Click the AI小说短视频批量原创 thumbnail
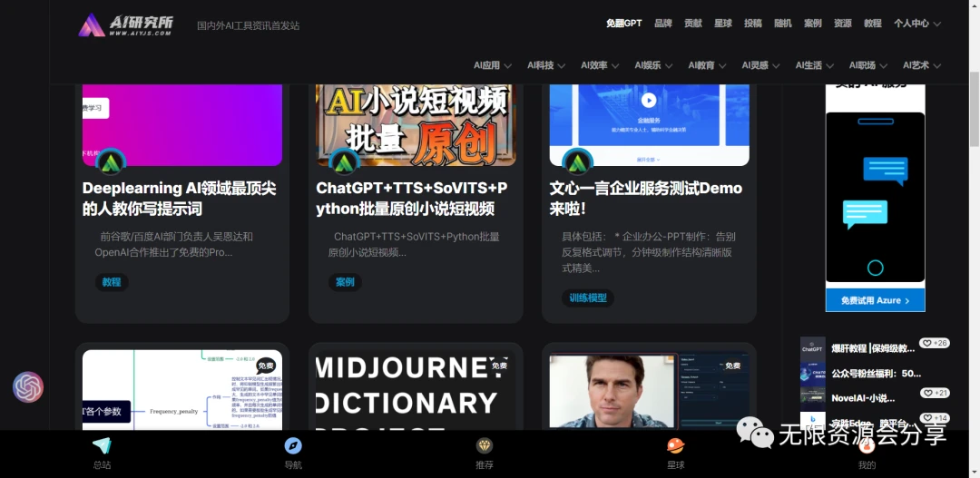 (x=416, y=125)
